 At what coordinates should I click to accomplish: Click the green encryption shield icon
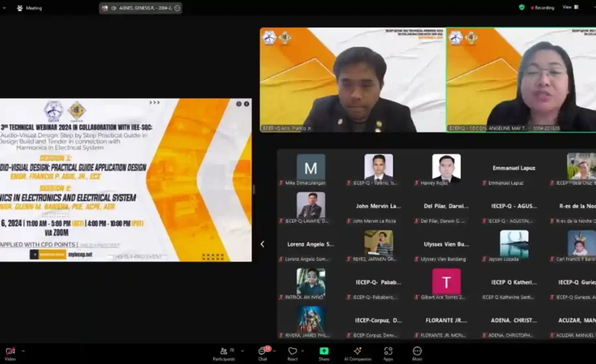tap(522, 7)
